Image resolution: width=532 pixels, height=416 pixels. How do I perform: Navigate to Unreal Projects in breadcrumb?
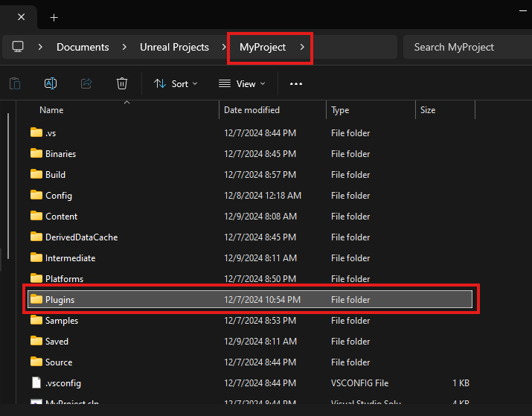(174, 47)
